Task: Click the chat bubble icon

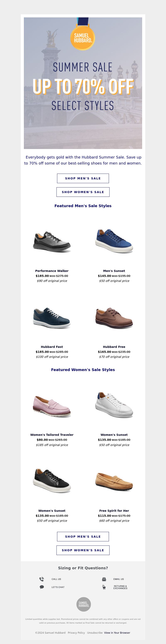Action: pyautogui.click(x=42, y=587)
